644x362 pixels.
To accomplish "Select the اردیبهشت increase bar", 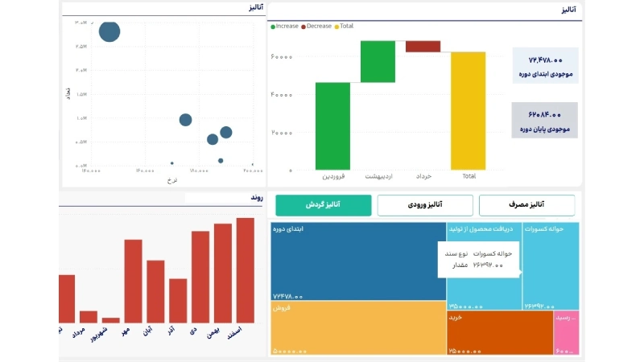I will tap(378, 61).
